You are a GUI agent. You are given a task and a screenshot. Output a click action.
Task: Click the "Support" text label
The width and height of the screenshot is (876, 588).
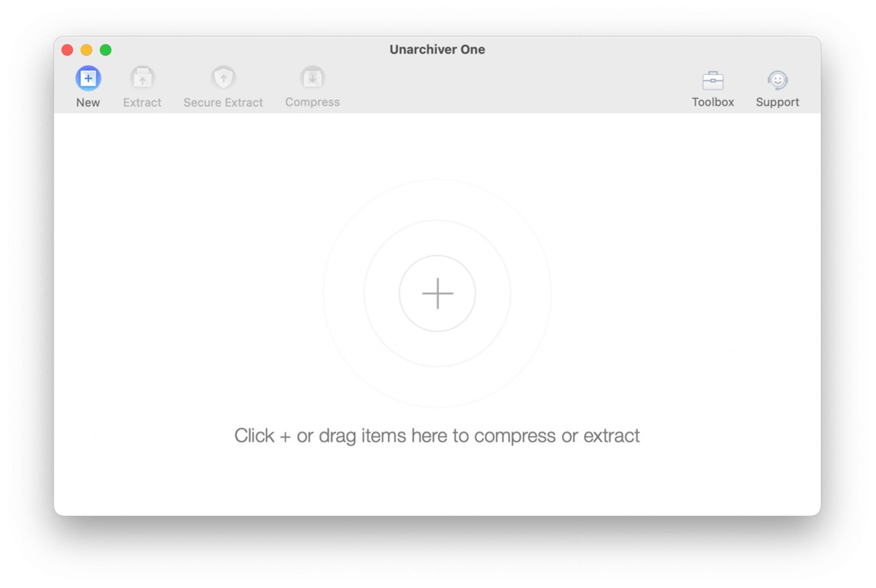click(x=777, y=102)
